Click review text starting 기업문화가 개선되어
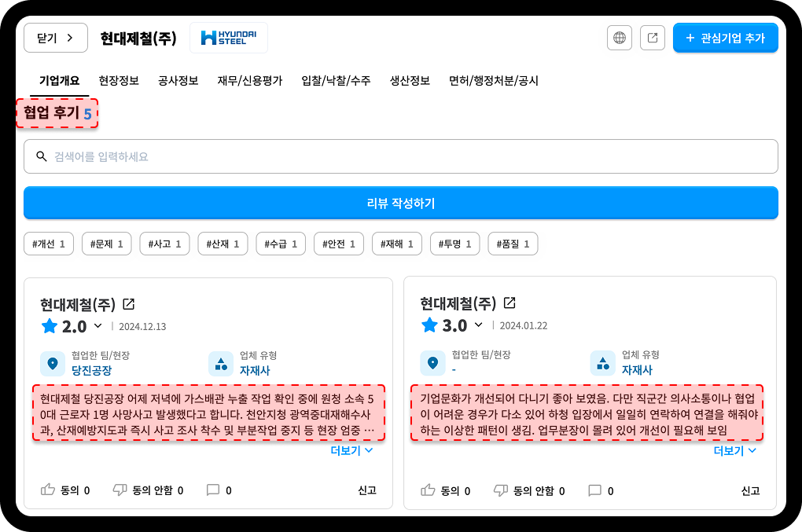Viewport: 802px width, 532px height. coord(587,414)
